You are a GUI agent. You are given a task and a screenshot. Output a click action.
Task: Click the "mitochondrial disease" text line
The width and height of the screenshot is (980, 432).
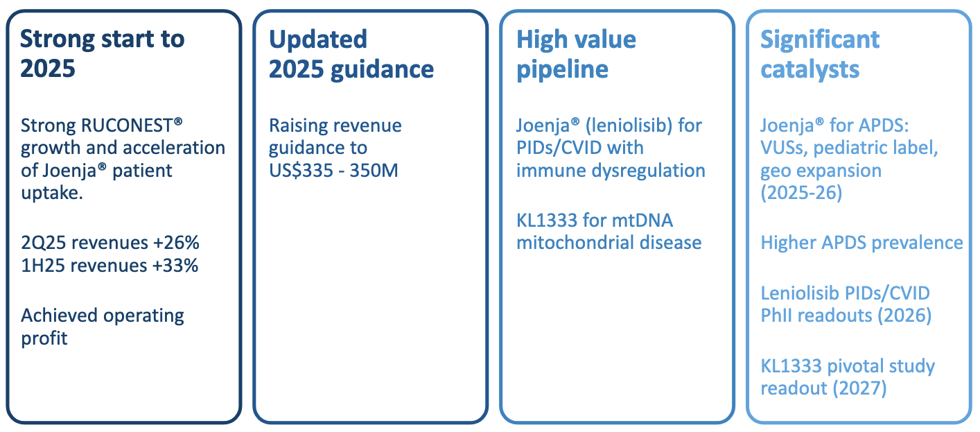click(x=609, y=243)
